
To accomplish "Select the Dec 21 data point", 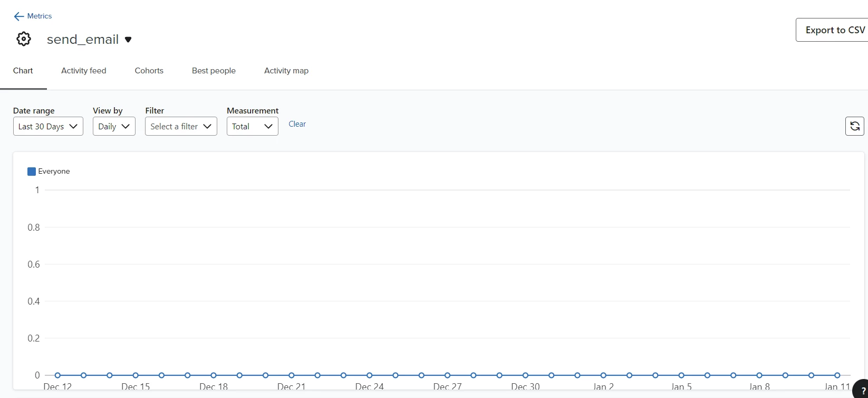I will [292, 375].
